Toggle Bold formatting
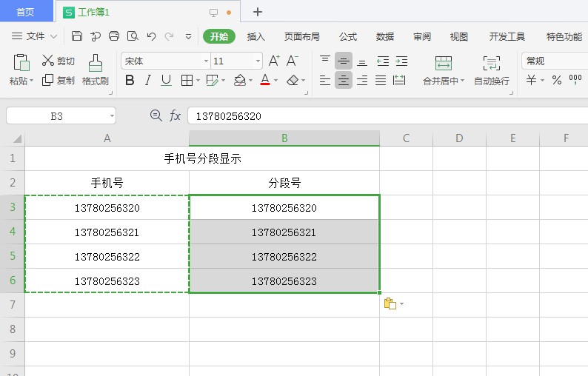This screenshot has height=376, width=588. pyautogui.click(x=130, y=80)
